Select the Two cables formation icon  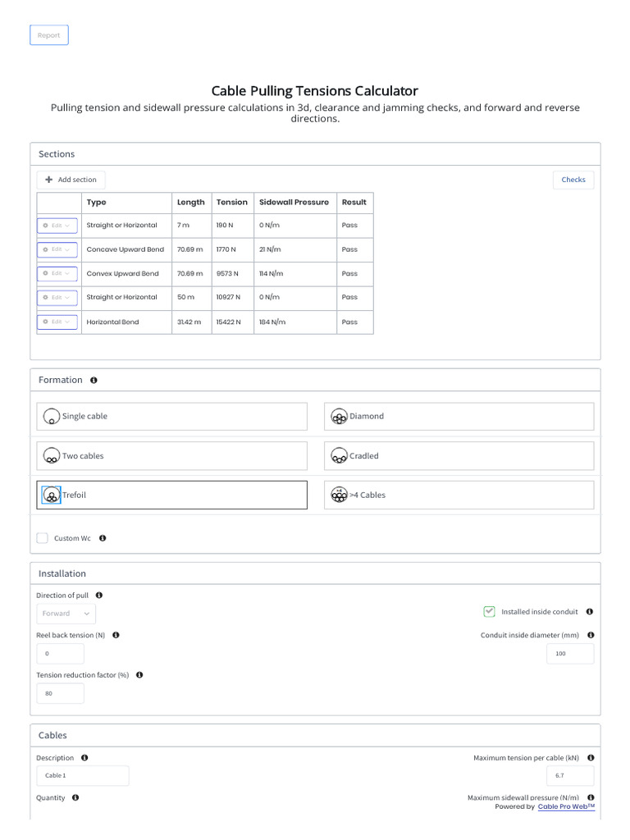51,456
